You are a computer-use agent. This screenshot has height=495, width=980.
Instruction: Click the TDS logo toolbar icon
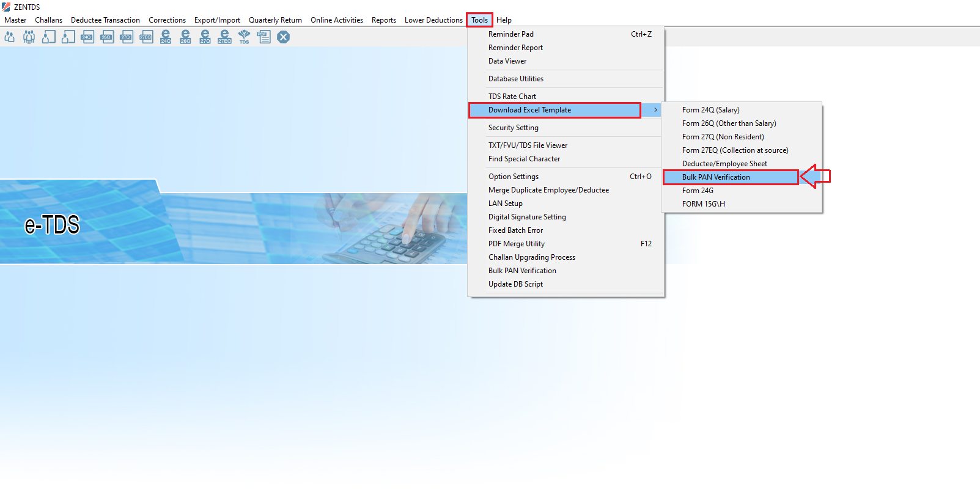click(x=244, y=37)
